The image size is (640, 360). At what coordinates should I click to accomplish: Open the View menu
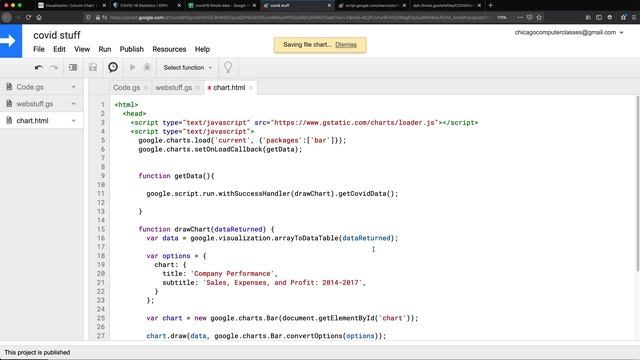(x=82, y=49)
